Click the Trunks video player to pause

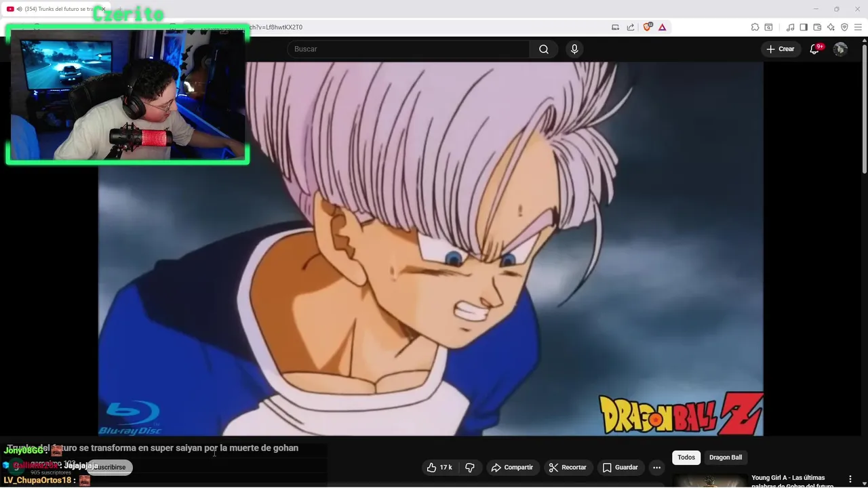[431, 249]
